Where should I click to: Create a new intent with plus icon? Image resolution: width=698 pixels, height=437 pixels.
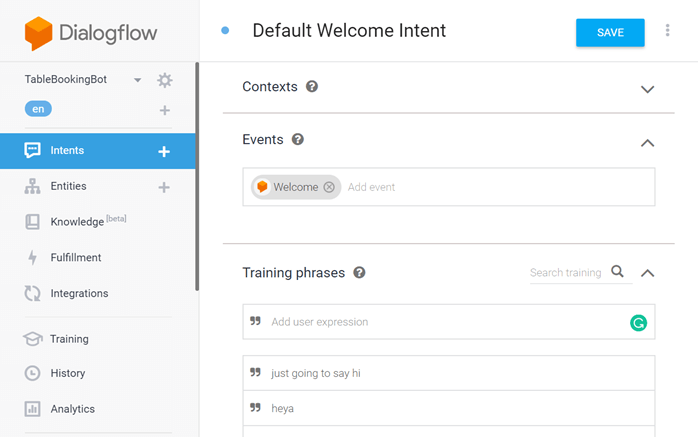(164, 152)
